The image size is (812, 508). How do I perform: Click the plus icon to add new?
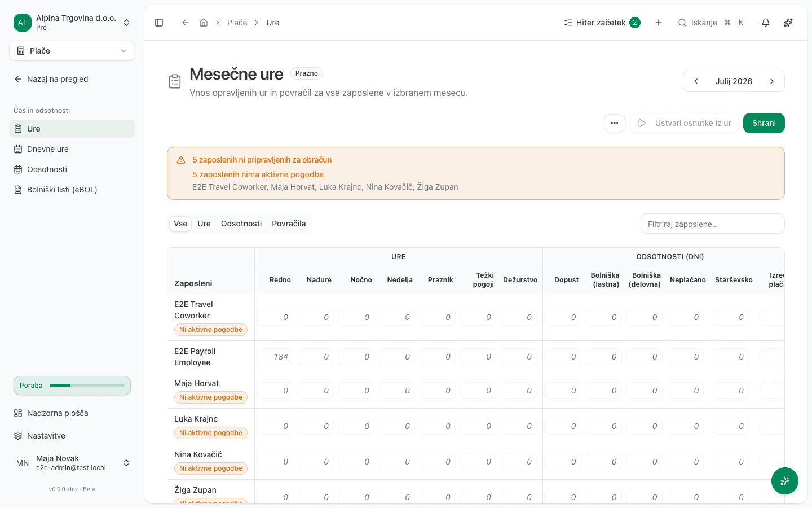pyautogui.click(x=659, y=23)
